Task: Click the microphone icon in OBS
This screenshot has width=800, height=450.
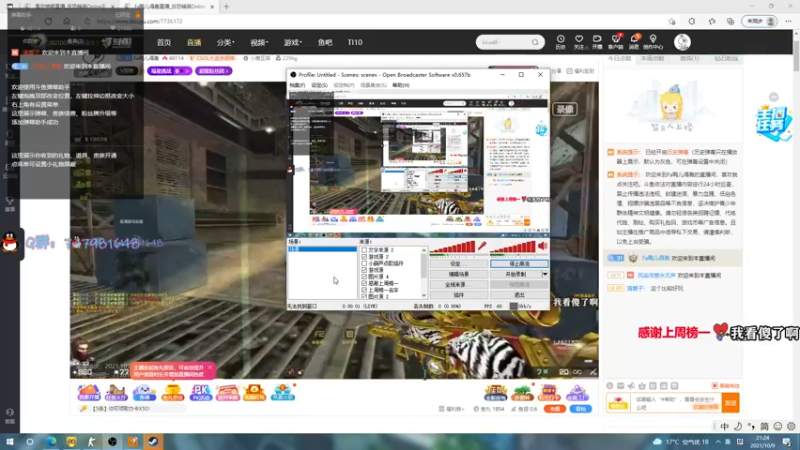Action: point(482,246)
